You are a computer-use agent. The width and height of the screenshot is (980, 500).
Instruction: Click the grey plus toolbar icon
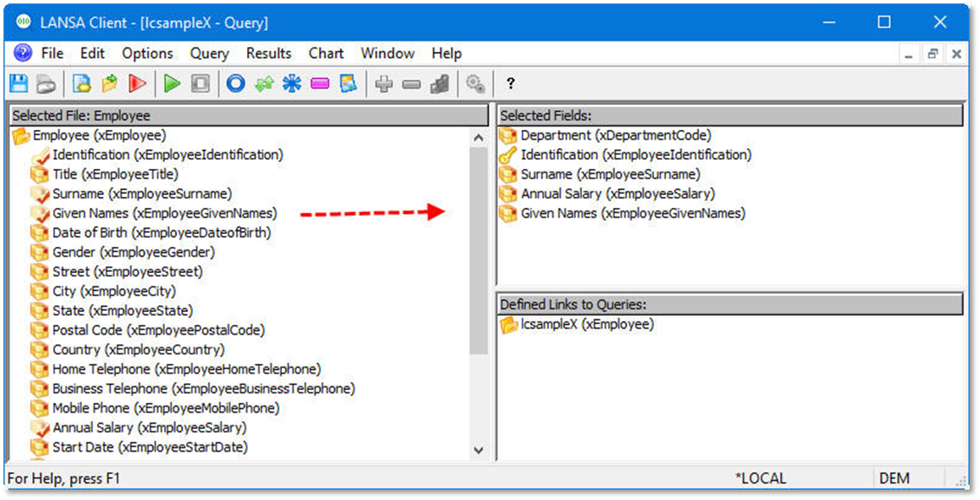coord(383,84)
